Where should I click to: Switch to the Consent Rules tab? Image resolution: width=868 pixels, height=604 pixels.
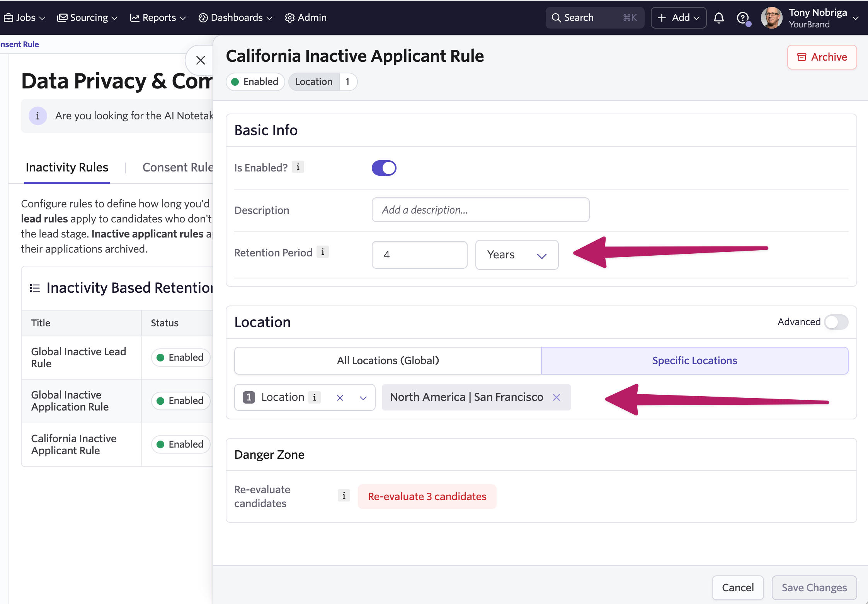pos(177,167)
